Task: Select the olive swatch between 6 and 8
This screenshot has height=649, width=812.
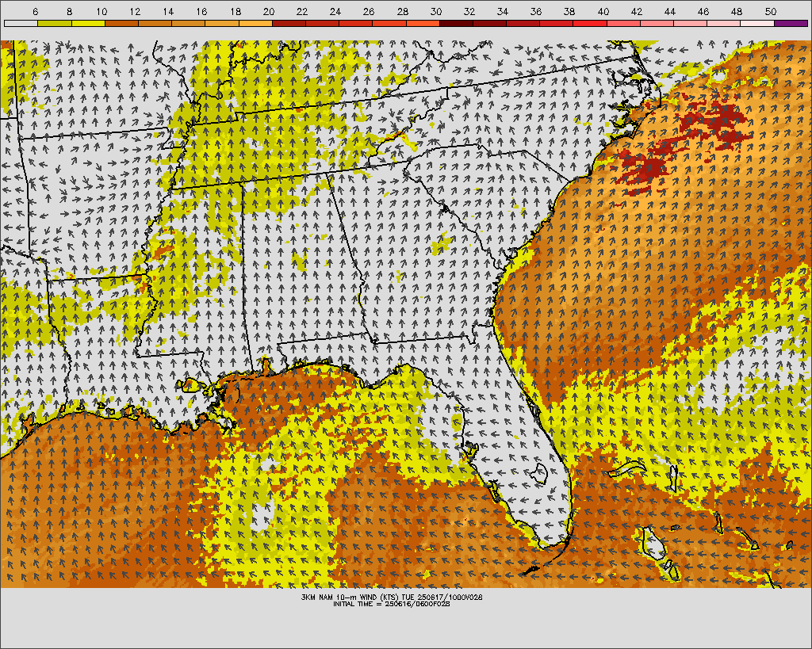Action: (55, 23)
